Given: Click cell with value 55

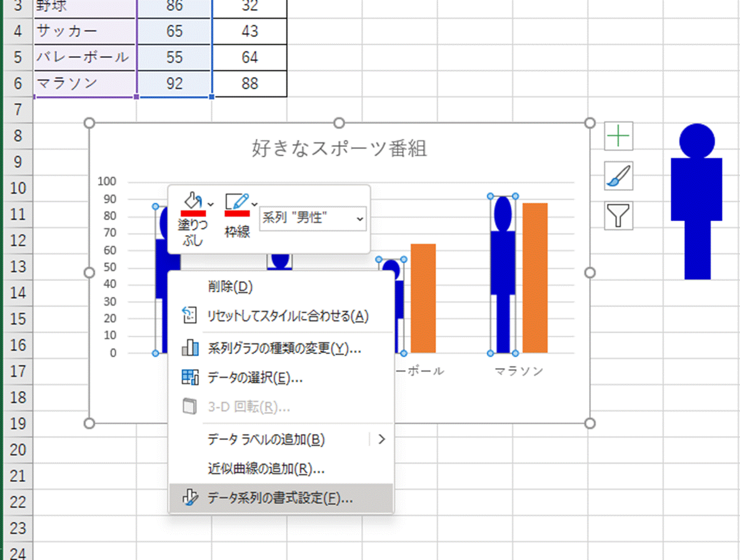Looking at the screenshot, I should coord(174,57).
